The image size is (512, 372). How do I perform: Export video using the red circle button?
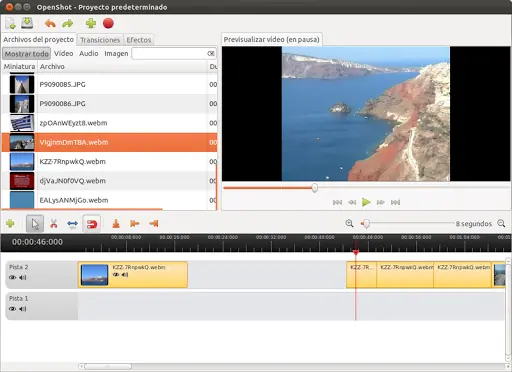(108, 23)
